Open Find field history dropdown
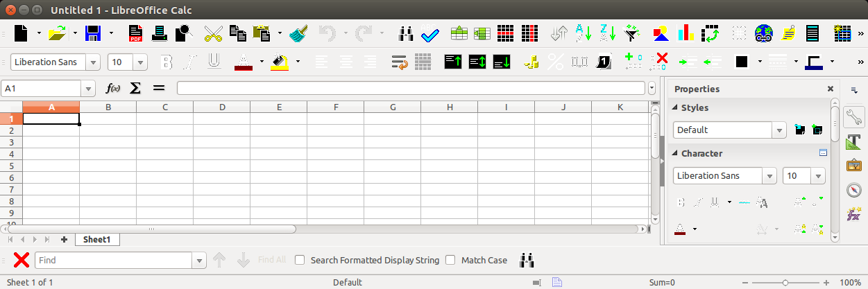 (201, 260)
